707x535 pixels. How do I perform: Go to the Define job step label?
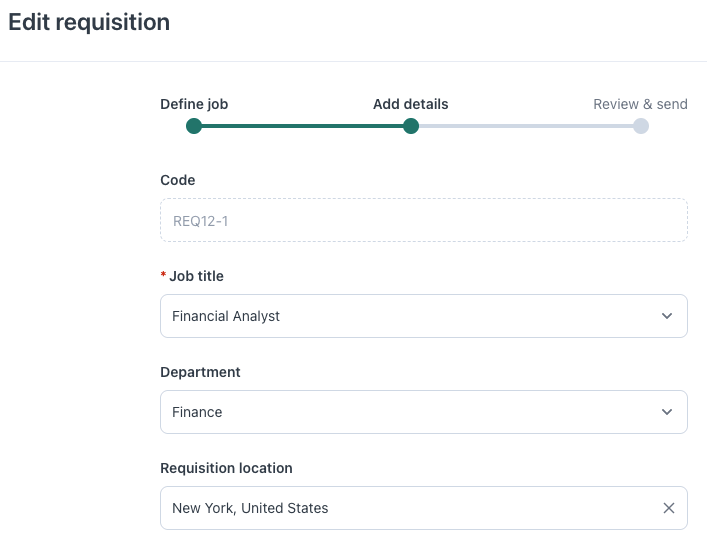click(x=201, y=104)
